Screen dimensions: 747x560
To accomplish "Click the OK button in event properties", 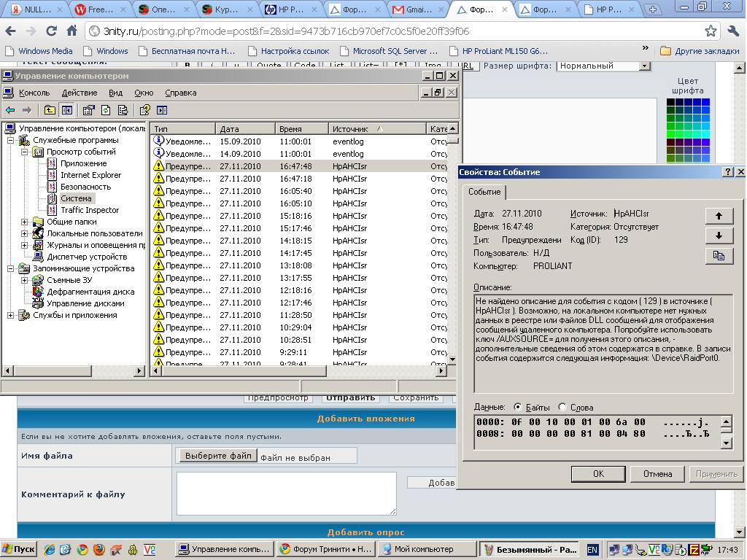I will click(598, 474).
